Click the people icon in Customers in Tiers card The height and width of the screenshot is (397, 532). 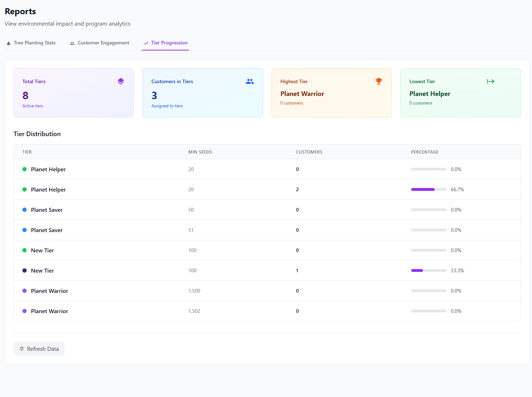click(x=250, y=81)
